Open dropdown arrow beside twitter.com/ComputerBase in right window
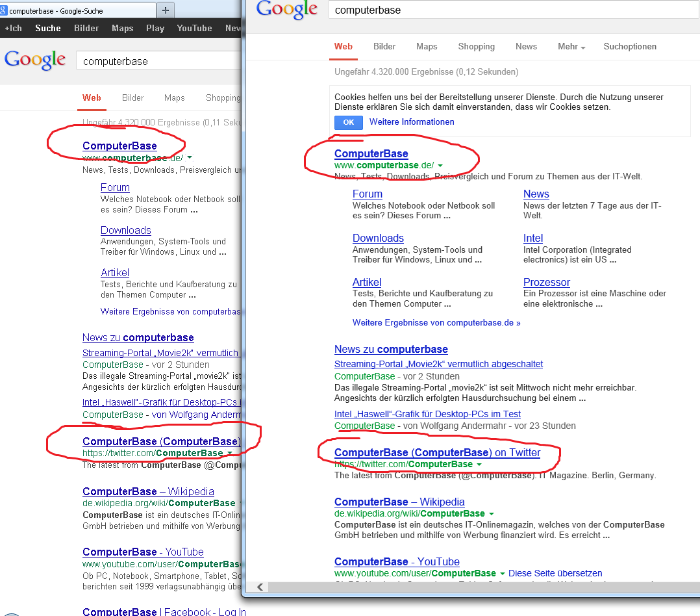 pos(479,465)
